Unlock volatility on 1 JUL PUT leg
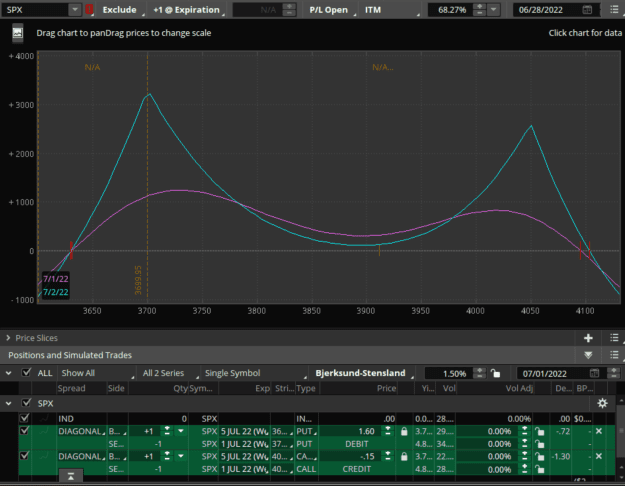 539,444
